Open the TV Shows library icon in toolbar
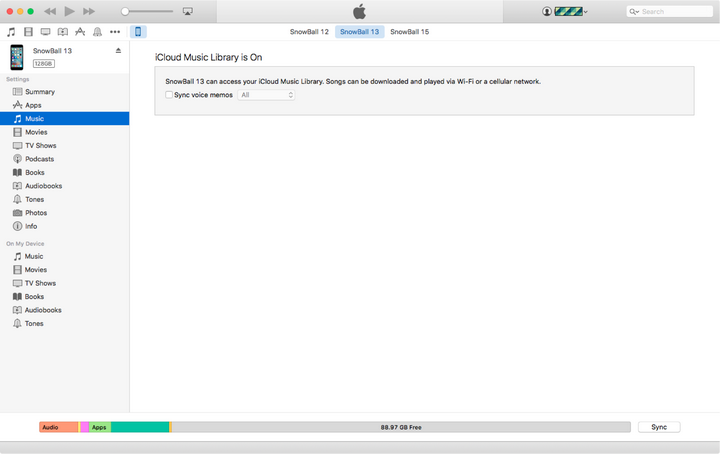The height and width of the screenshot is (454, 720). [45, 32]
